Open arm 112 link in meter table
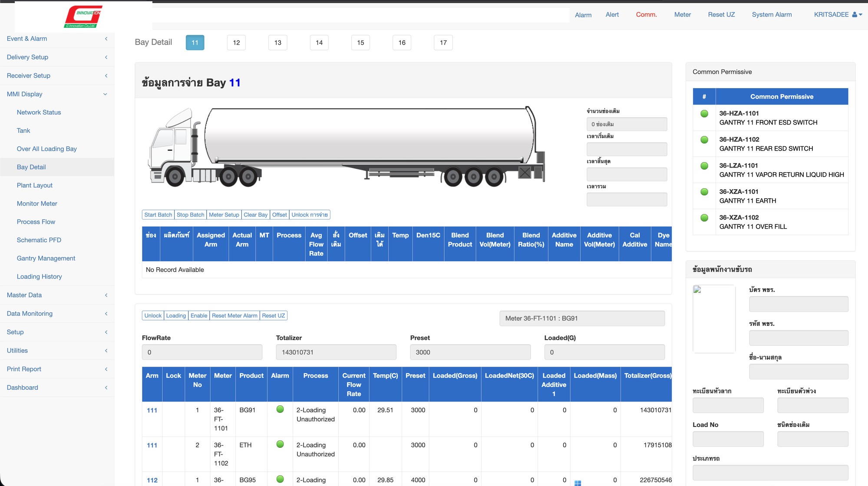The height and width of the screenshot is (486, 868). pos(152,480)
